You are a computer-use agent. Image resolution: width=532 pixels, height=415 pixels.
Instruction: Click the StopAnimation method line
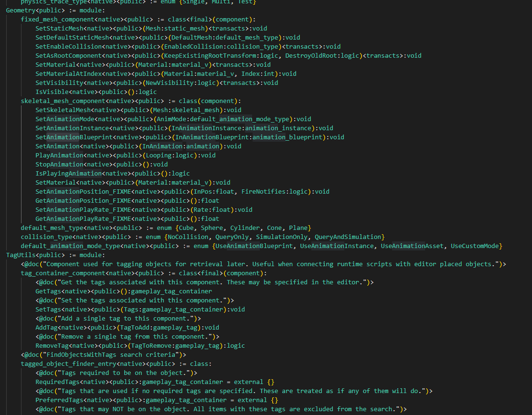[101, 164]
